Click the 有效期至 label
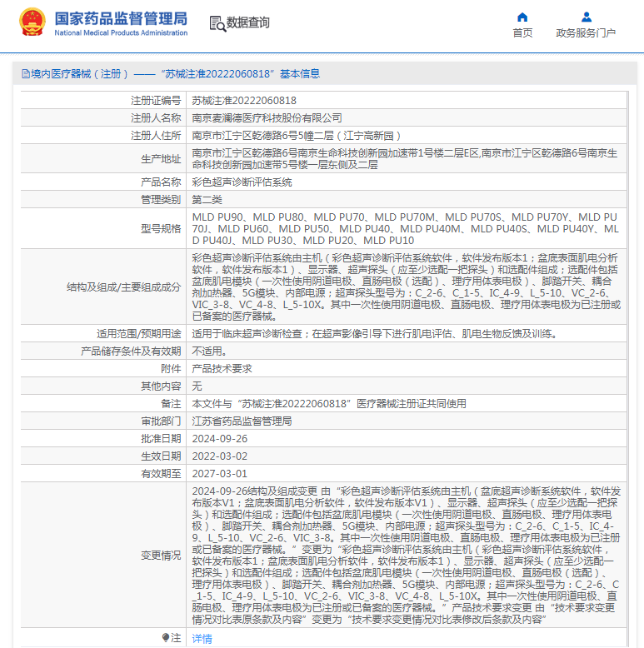644x648 pixels. point(161,474)
